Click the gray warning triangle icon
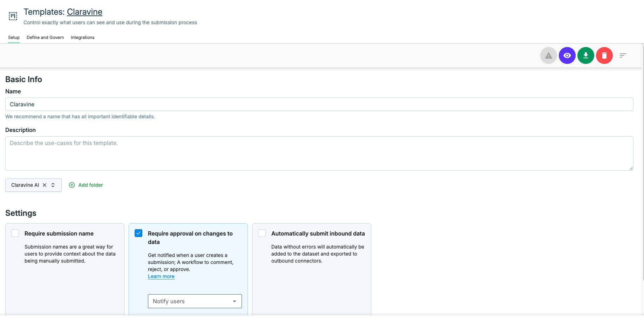 click(x=548, y=55)
